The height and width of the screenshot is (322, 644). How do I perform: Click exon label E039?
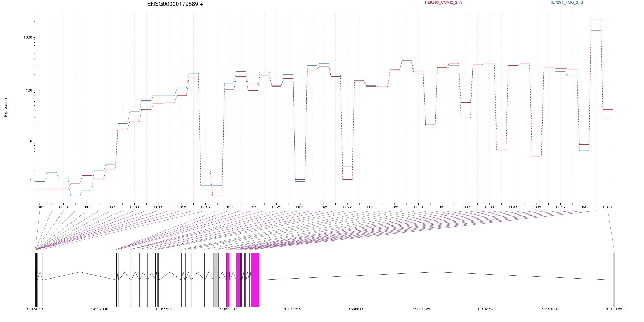[x=489, y=207]
